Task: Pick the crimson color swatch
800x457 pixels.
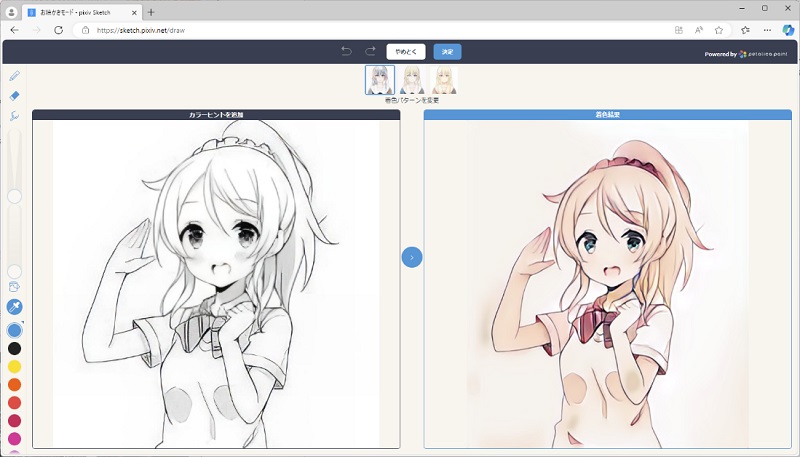Action: pos(14,420)
